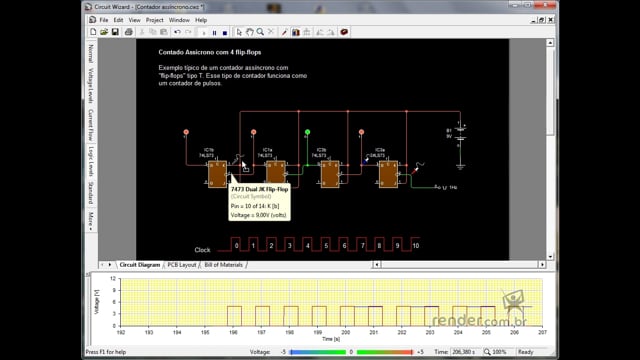
Task: Click the Cut scissors icon
Action: (x=142, y=32)
